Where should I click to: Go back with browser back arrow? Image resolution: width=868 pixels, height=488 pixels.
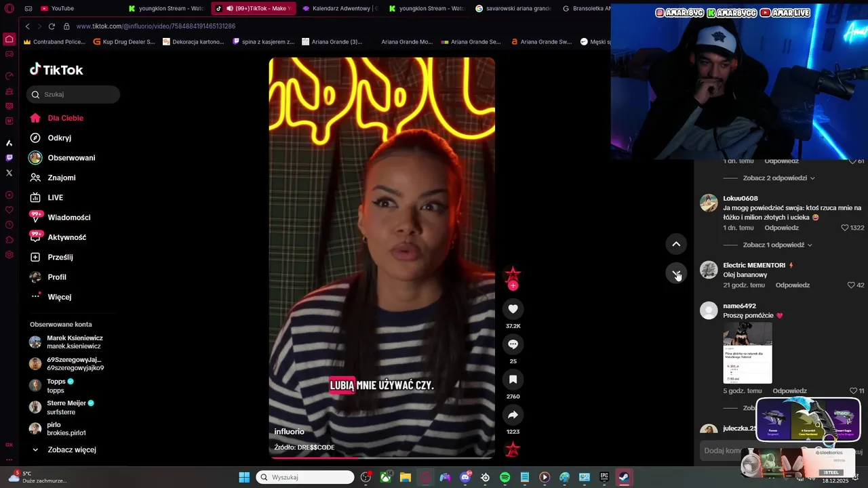[28, 26]
